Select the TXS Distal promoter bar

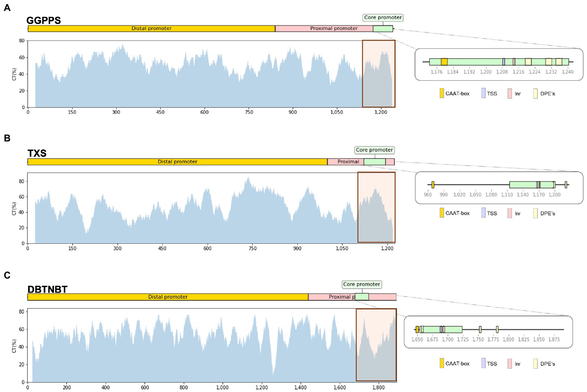click(x=178, y=162)
